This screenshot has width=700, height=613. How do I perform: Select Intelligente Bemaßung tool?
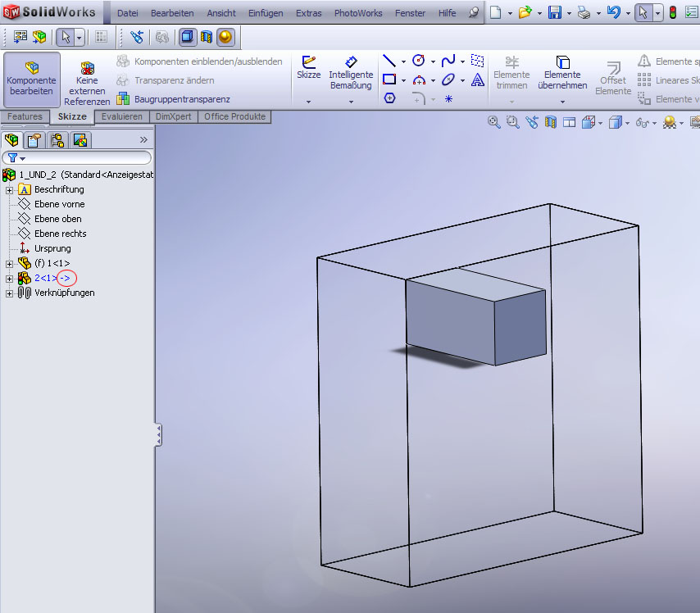[x=351, y=73]
